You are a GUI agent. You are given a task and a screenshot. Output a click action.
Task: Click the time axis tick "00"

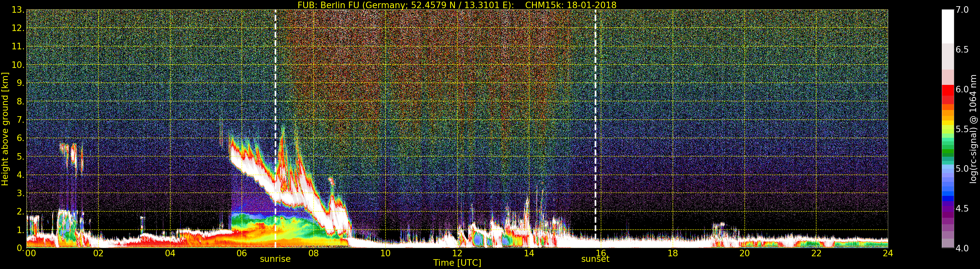coord(30,253)
